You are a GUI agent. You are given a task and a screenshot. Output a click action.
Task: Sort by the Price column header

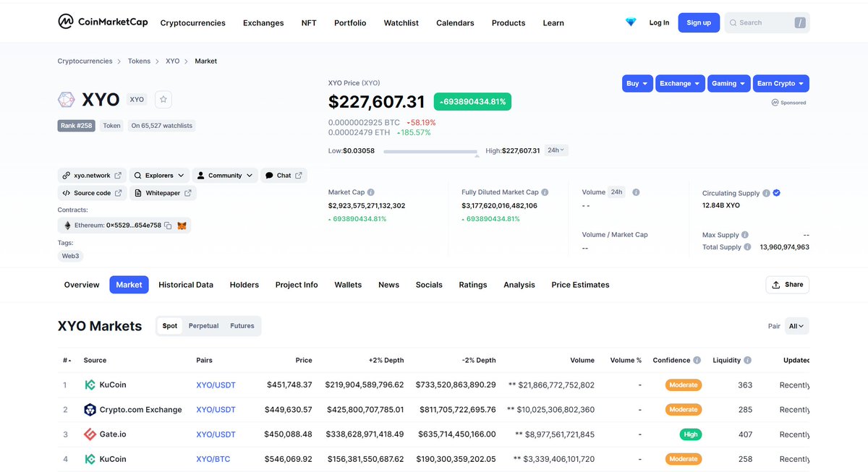(304, 360)
